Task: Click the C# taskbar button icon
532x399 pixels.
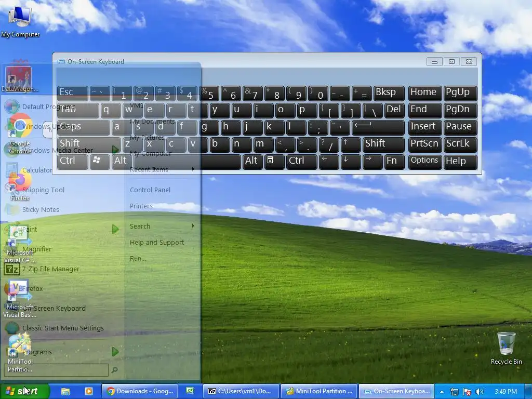Action: (x=190, y=391)
